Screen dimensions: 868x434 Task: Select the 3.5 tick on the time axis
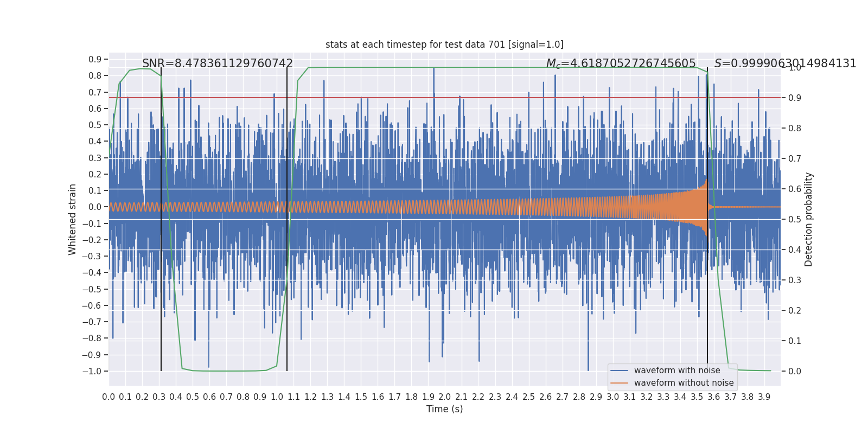[697, 397]
